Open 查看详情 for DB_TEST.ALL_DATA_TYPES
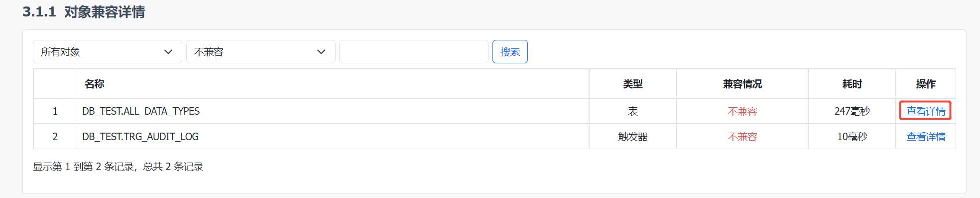Screen dimensions: 980x198 coord(926,111)
